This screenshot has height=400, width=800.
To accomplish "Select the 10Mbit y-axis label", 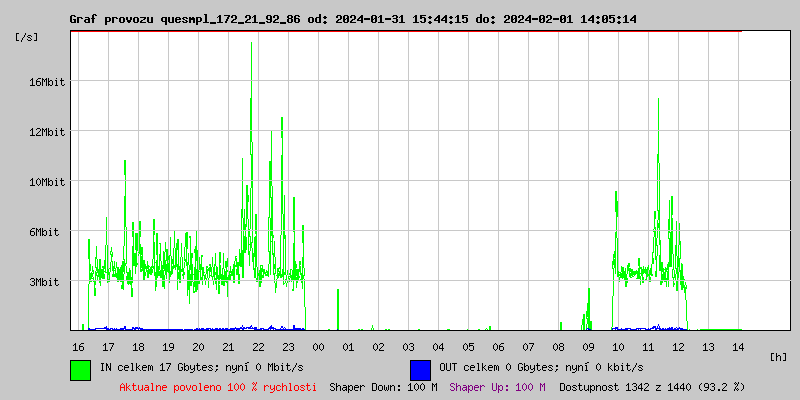I will pos(46,182).
